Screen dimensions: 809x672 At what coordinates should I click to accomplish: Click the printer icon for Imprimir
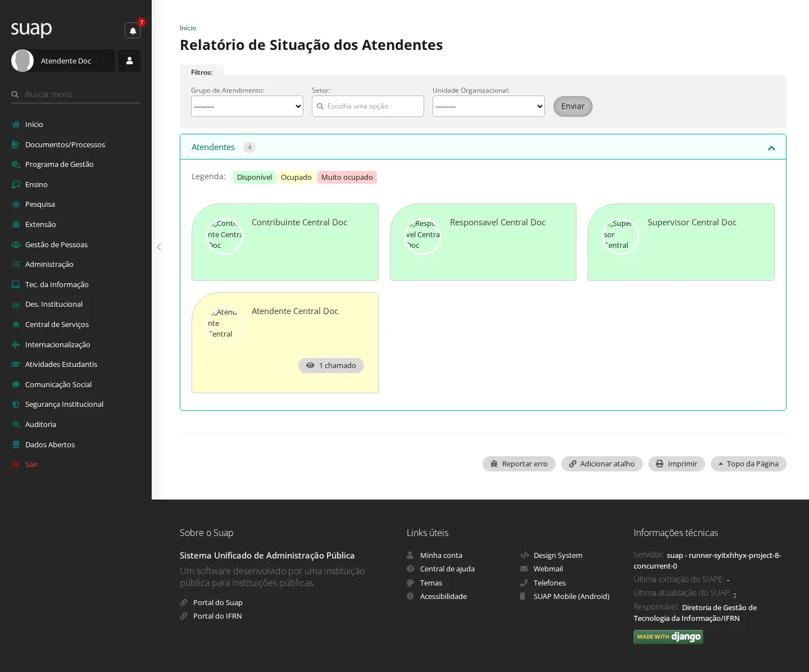(660, 464)
